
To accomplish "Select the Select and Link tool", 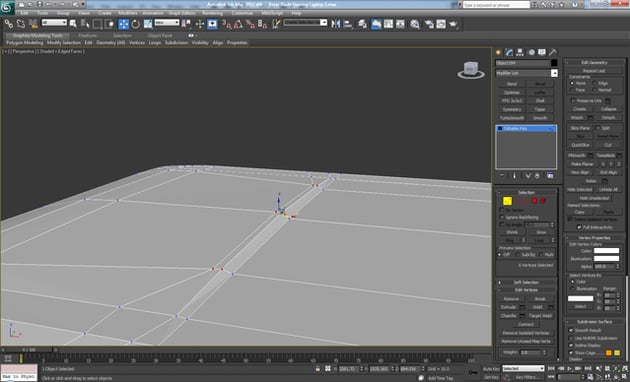I will click(8, 24).
